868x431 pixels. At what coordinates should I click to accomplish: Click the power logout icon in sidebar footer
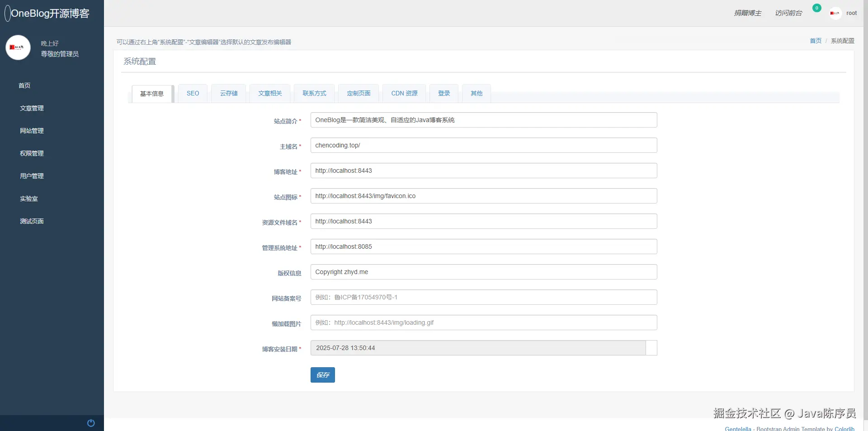[91, 423]
